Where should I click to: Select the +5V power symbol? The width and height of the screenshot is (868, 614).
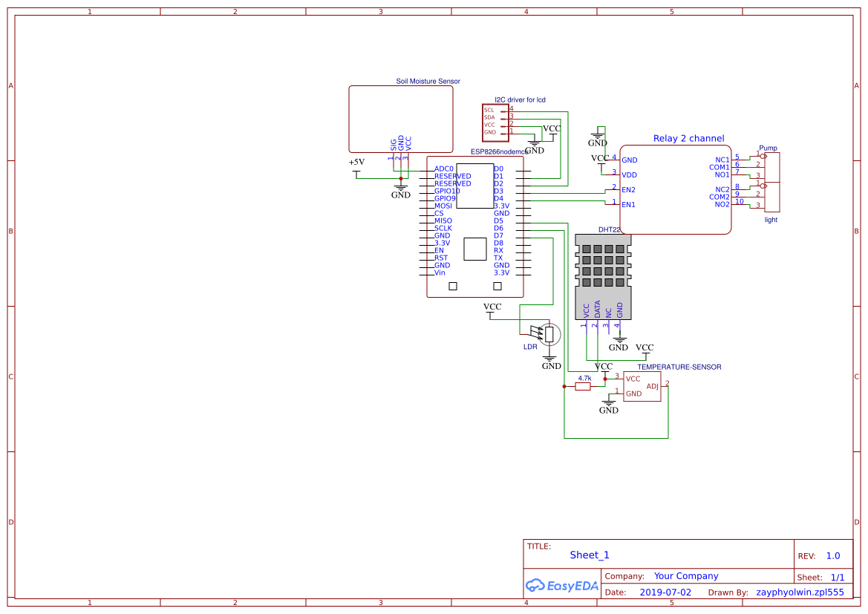coord(356,165)
